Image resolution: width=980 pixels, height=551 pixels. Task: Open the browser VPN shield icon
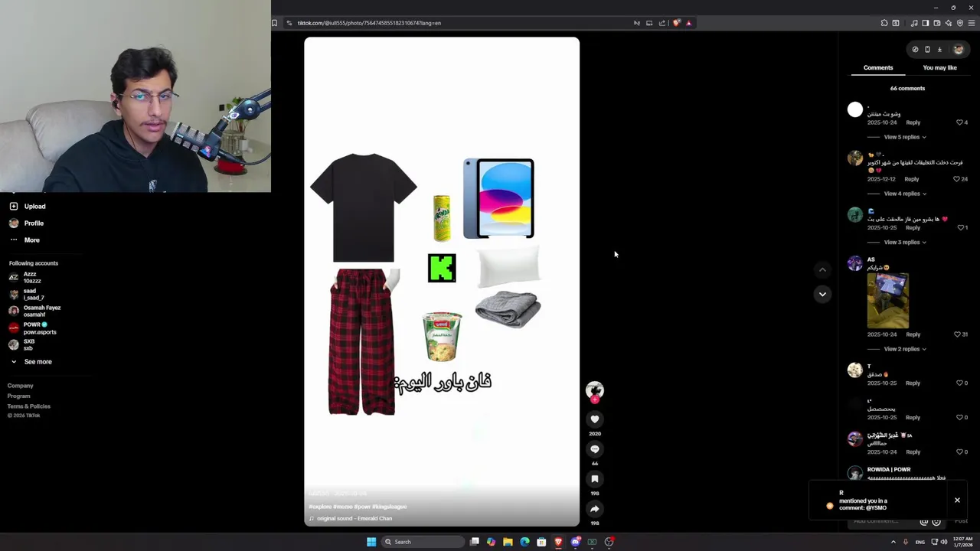pos(960,23)
